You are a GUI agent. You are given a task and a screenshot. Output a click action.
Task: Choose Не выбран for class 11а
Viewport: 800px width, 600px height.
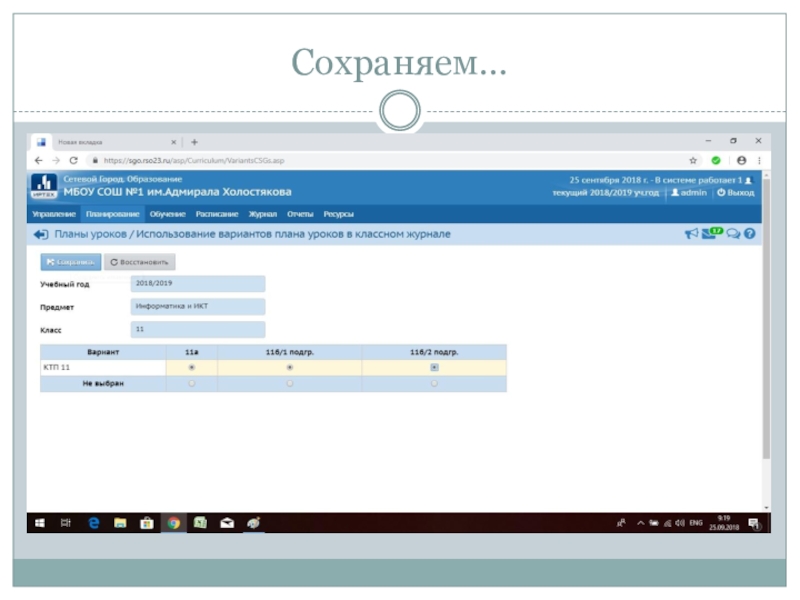(x=191, y=383)
